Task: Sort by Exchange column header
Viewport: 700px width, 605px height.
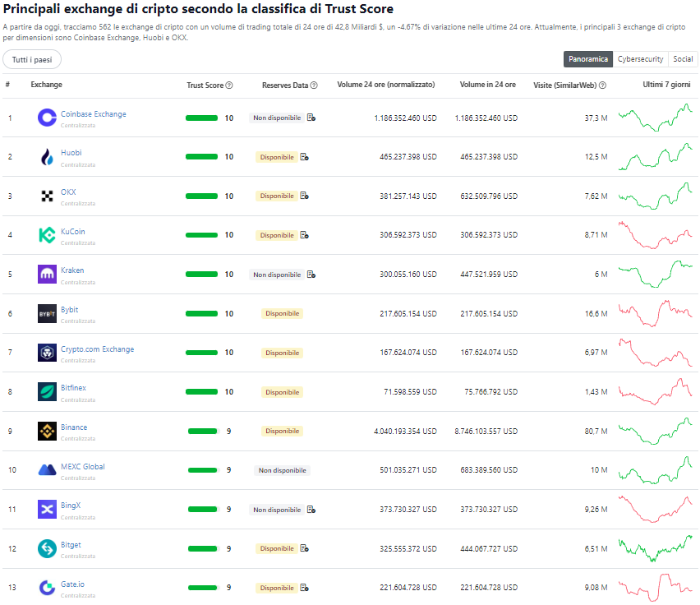Action: [47, 85]
